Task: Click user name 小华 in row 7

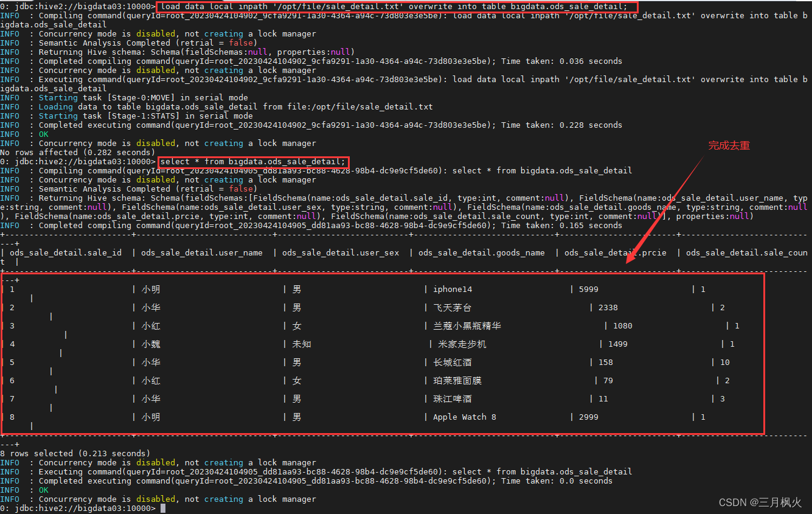Action: (151, 399)
